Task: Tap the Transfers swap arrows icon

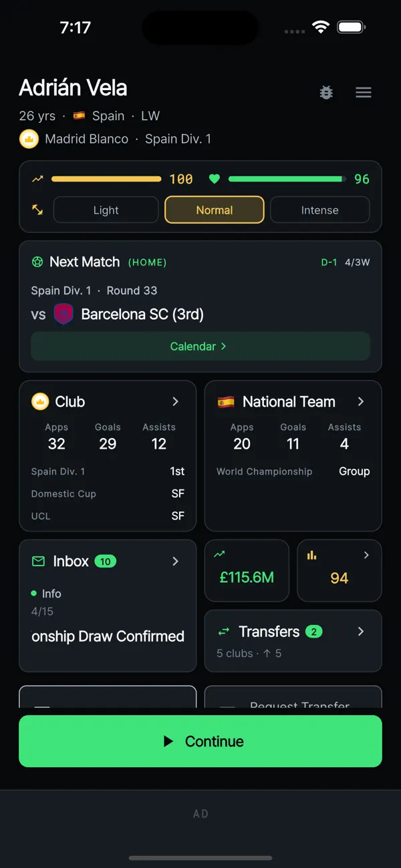Action: pos(224,632)
